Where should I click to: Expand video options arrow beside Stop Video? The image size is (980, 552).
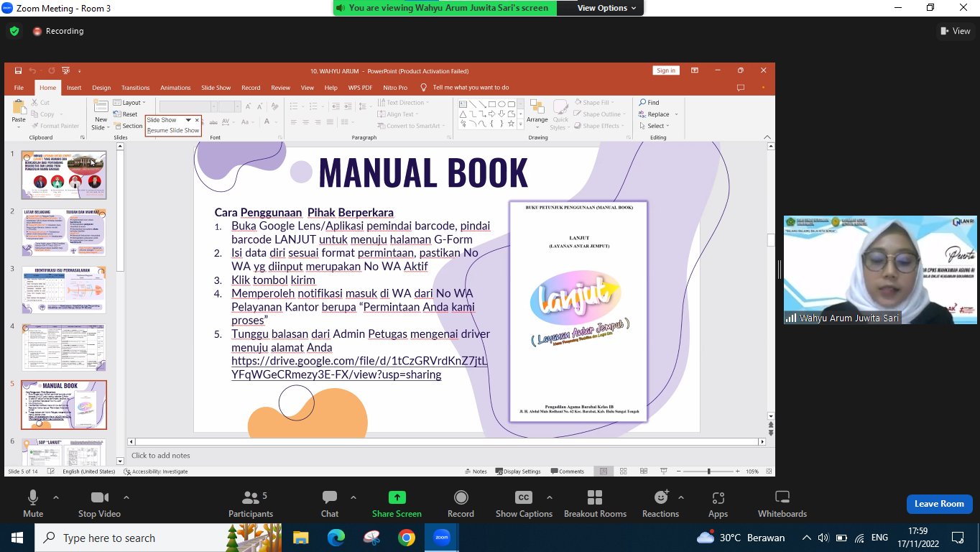pyautogui.click(x=126, y=497)
